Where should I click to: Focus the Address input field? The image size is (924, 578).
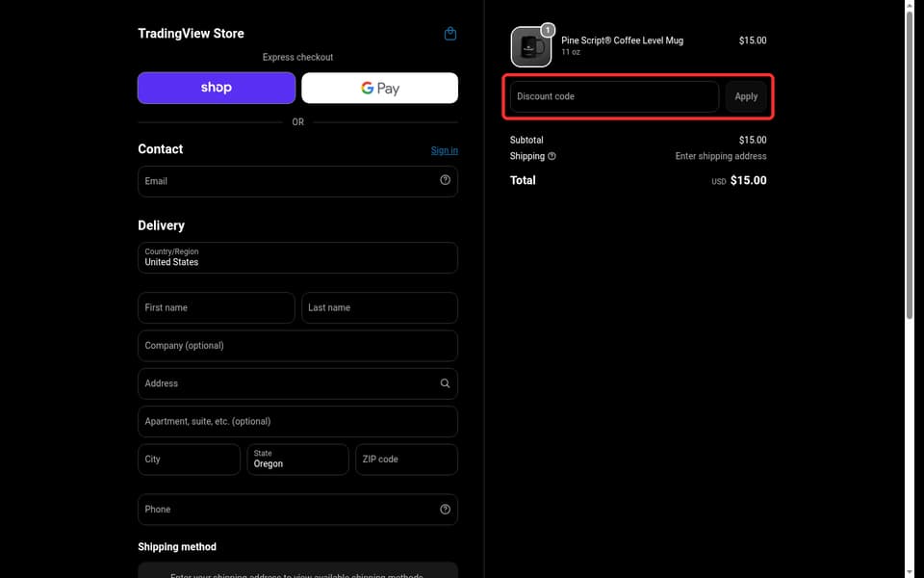(297, 383)
